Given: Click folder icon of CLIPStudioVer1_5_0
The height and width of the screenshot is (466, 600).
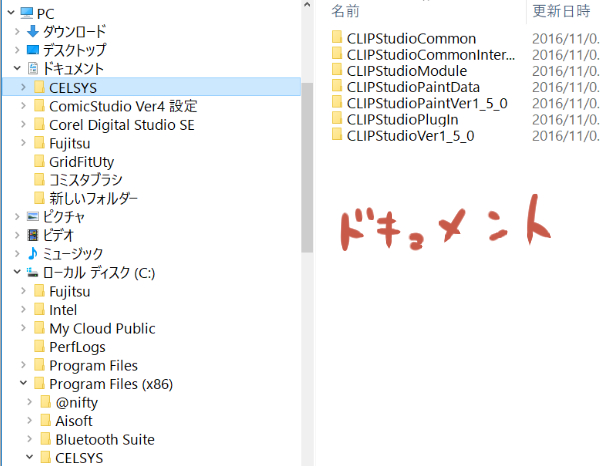Looking at the screenshot, I should pyautogui.click(x=337, y=134).
